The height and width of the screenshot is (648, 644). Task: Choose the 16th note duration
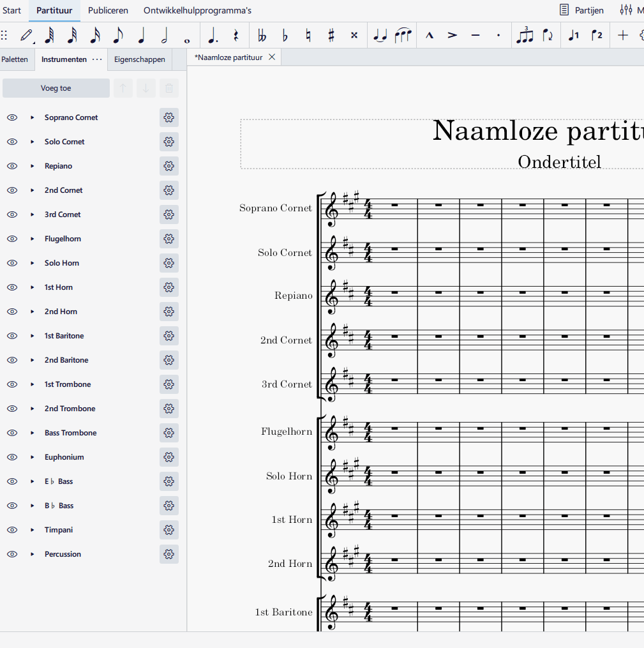pos(95,36)
